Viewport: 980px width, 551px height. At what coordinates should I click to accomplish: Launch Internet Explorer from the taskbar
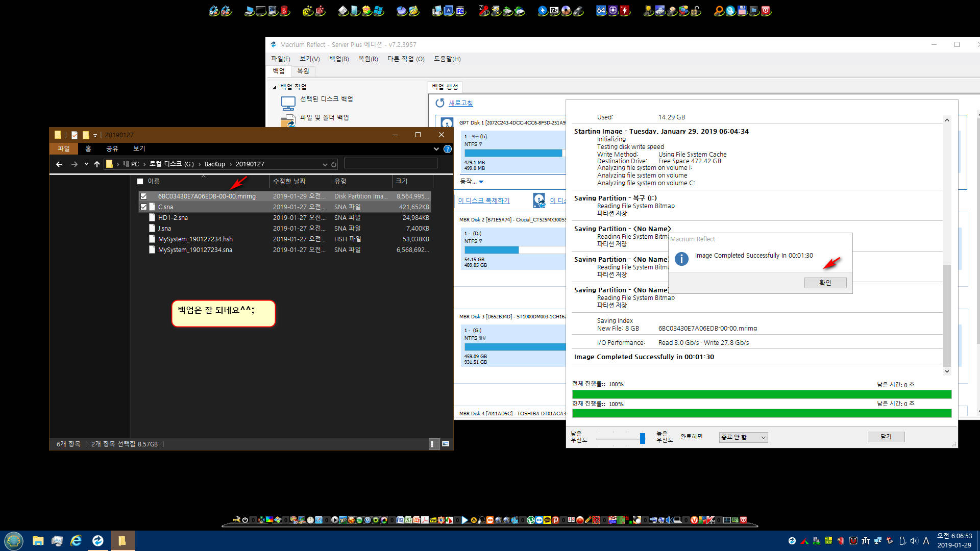(x=76, y=541)
